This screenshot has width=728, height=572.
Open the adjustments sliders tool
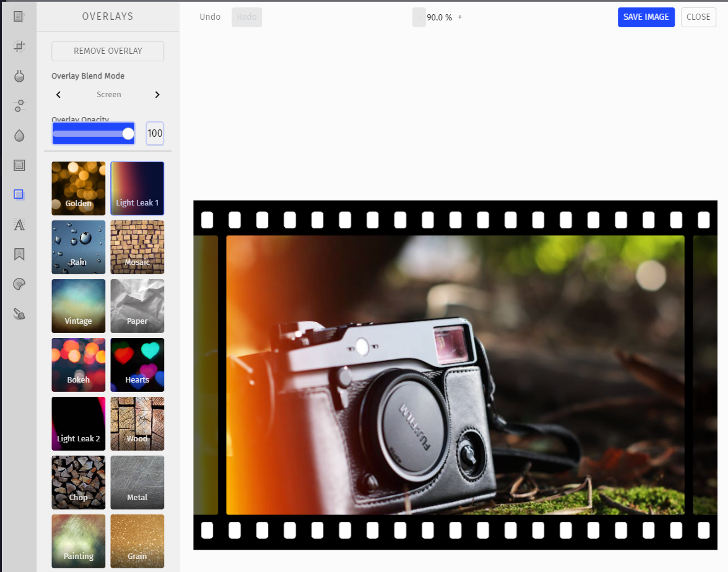(x=19, y=105)
